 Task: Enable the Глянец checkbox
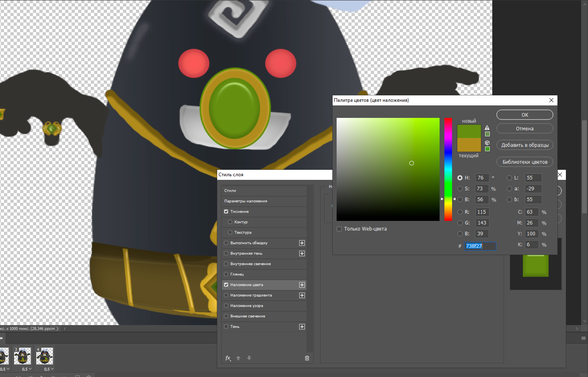pyautogui.click(x=226, y=274)
